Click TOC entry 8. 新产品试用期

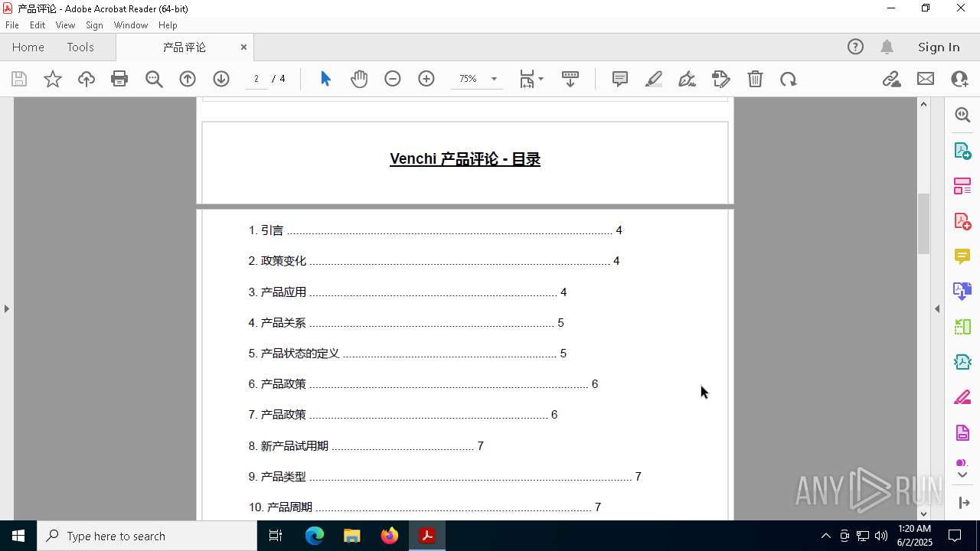coord(366,446)
